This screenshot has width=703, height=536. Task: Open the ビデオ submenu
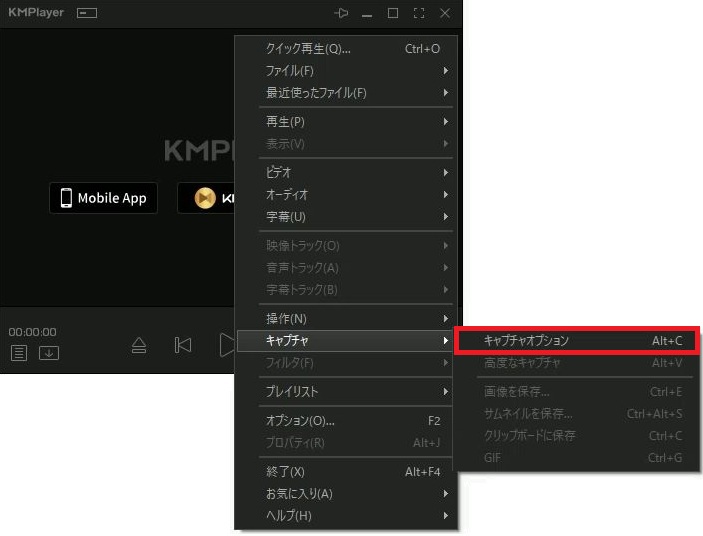click(x=279, y=172)
